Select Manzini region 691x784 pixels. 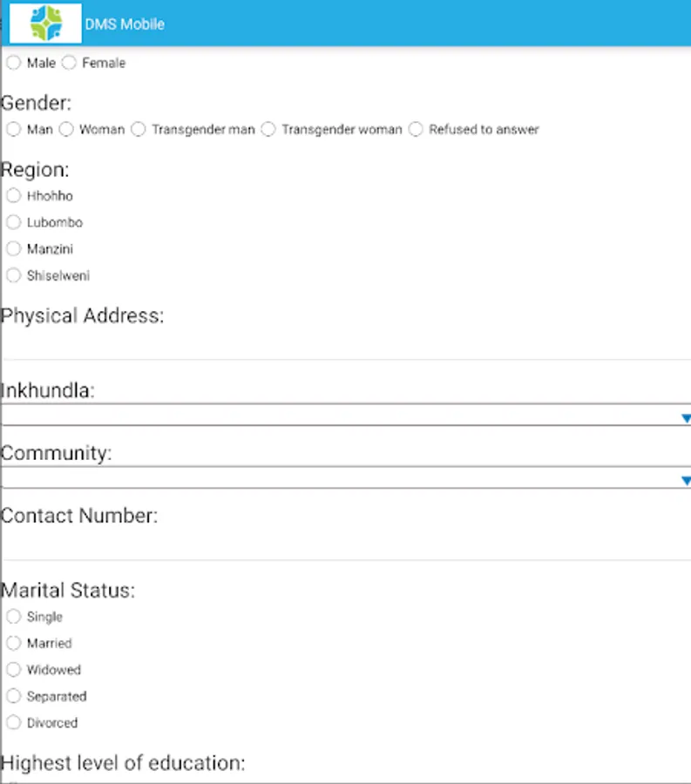pos(13,248)
